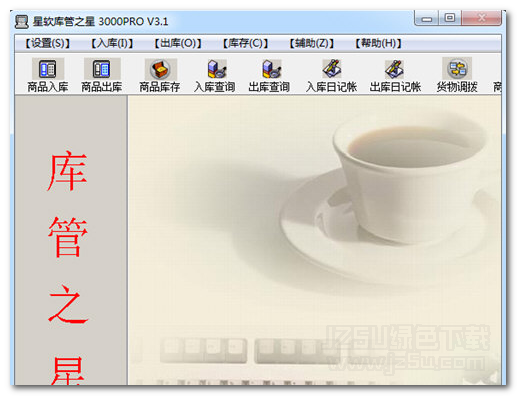
Task: Minimize the 星软库管之星 window
Action: pos(426,18)
